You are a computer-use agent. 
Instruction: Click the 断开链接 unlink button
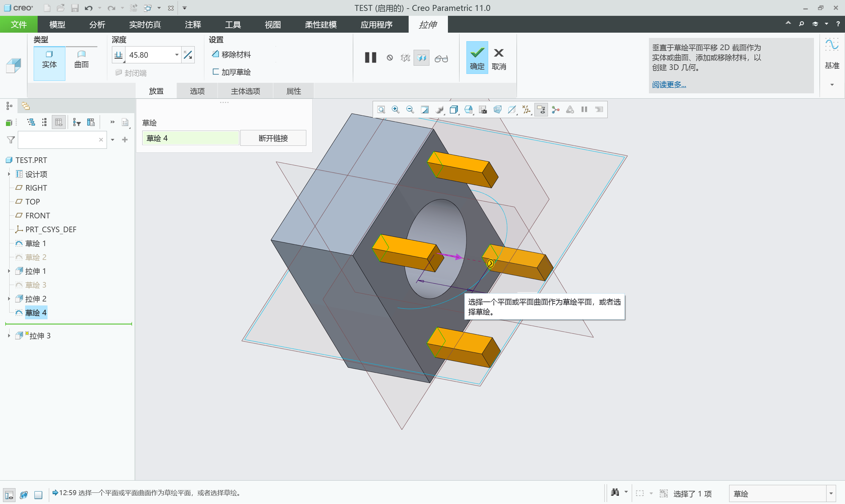[x=273, y=138]
